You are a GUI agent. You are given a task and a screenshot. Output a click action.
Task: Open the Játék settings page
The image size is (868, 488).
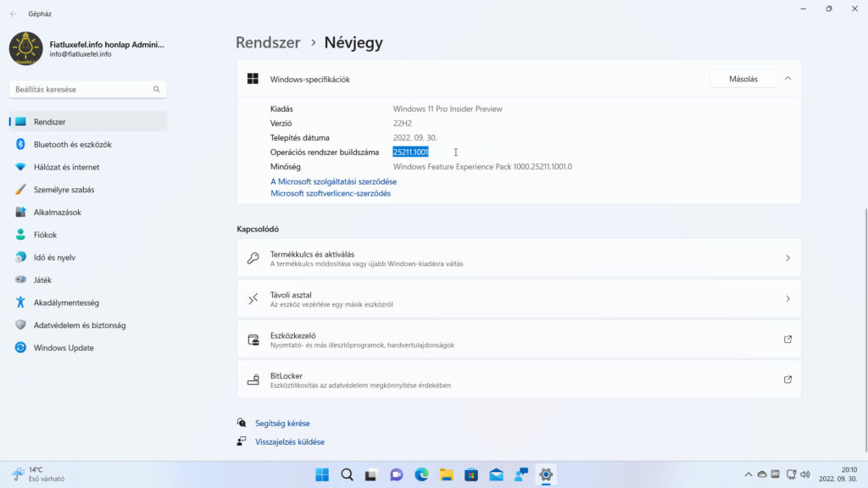point(88,280)
